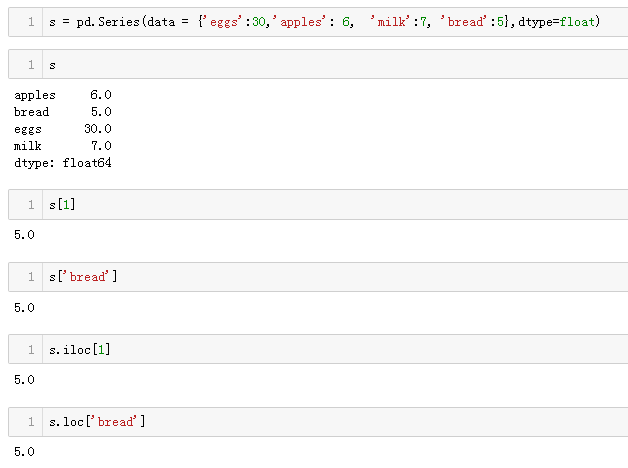
Task: Click 'eggs 30.0' output row
Action: (x=63, y=129)
